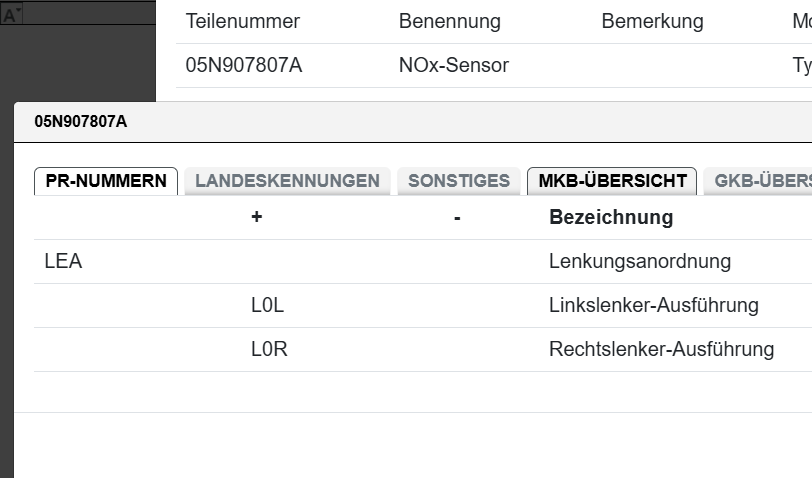Click the NOx-Sensor cell

(x=454, y=66)
